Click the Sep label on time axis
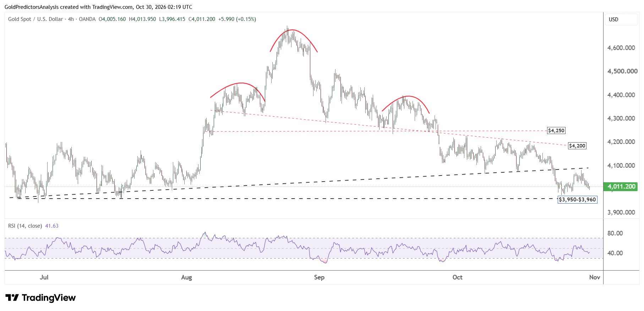 click(x=319, y=277)
